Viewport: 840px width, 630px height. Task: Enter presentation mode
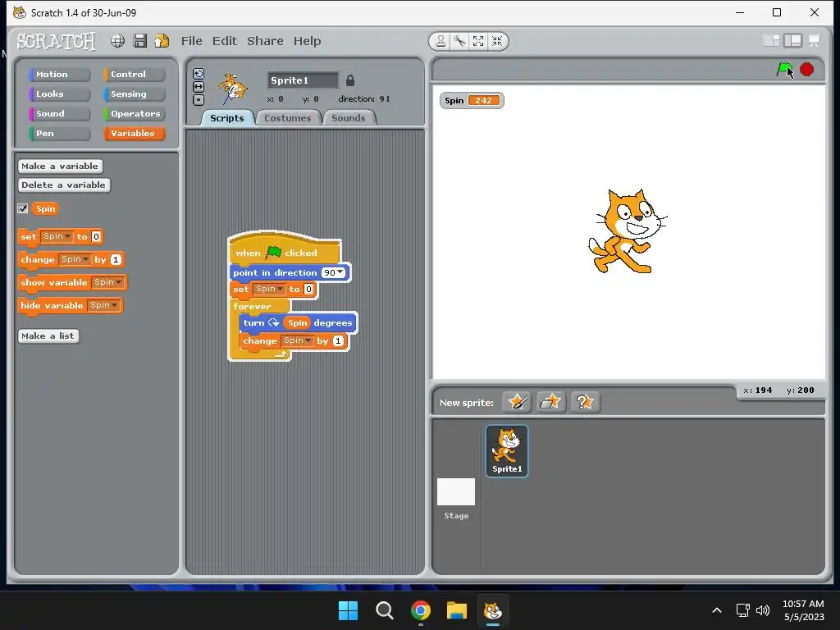coord(815,41)
